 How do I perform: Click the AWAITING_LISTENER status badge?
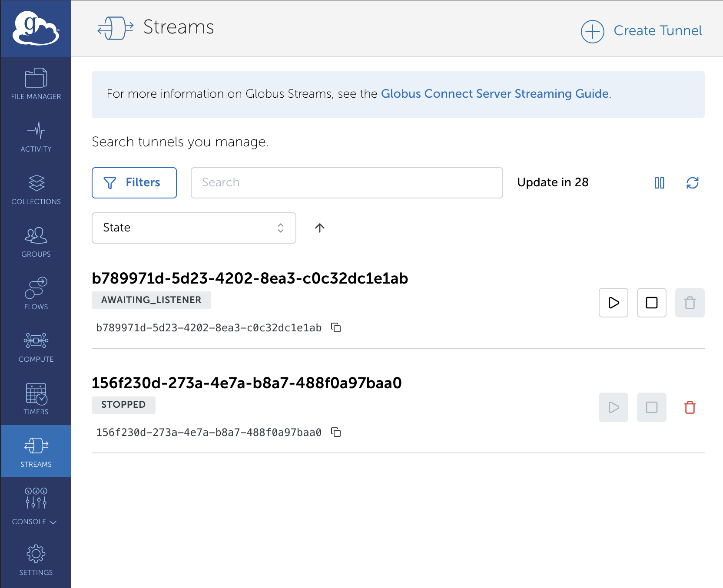pos(151,300)
